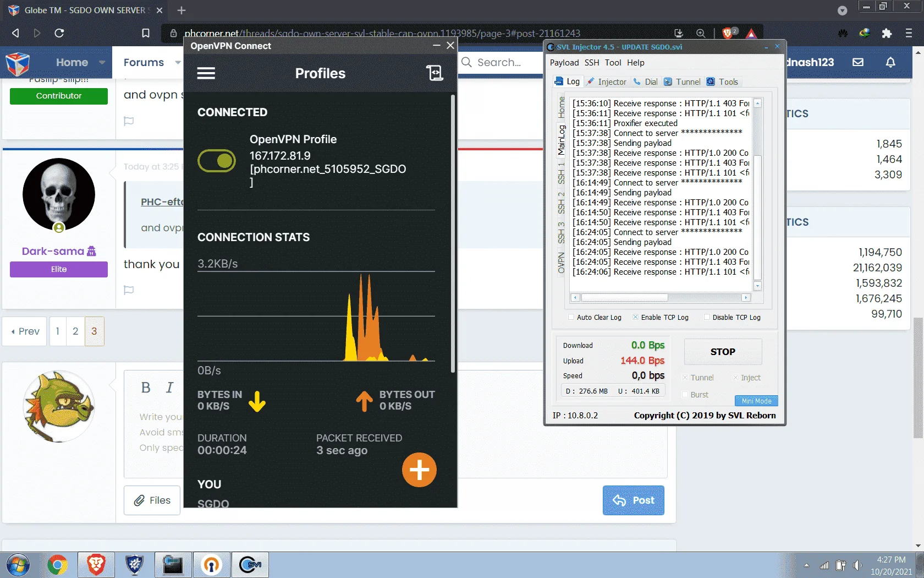Click the log scroll-down arrow
Image resolution: width=924 pixels, height=578 pixels.
[x=757, y=286]
